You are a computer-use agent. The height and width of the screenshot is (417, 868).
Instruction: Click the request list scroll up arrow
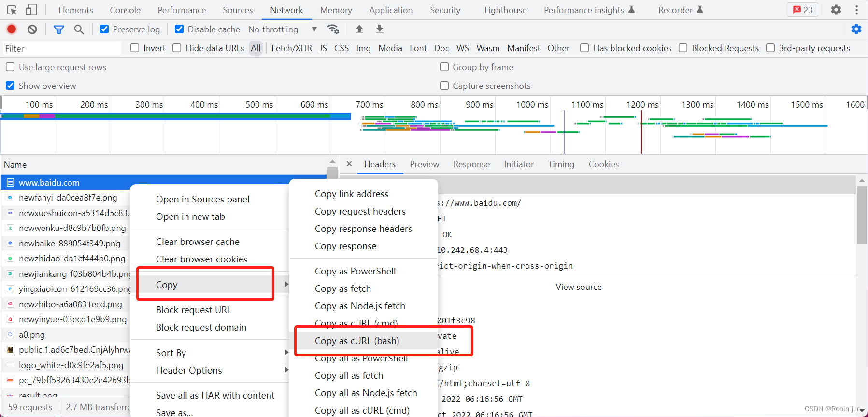pyautogui.click(x=332, y=161)
